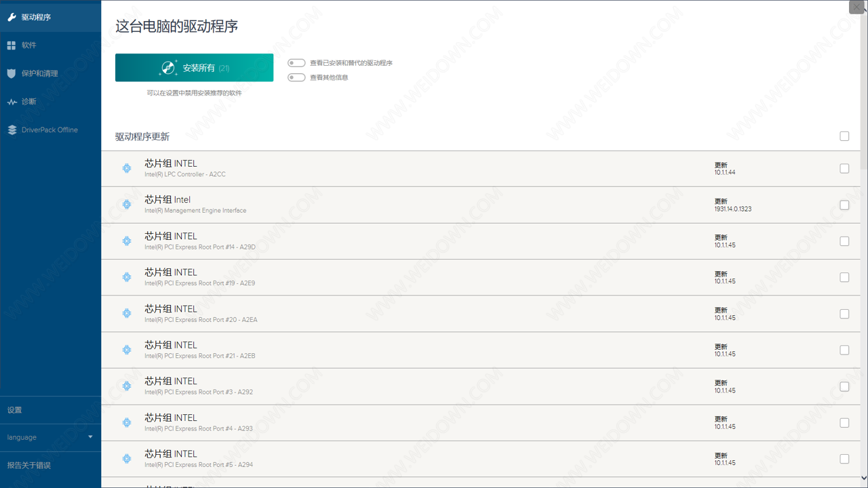Check the Root Port #14 A29D box
Image resolution: width=868 pixels, height=488 pixels.
pyautogui.click(x=844, y=241)
